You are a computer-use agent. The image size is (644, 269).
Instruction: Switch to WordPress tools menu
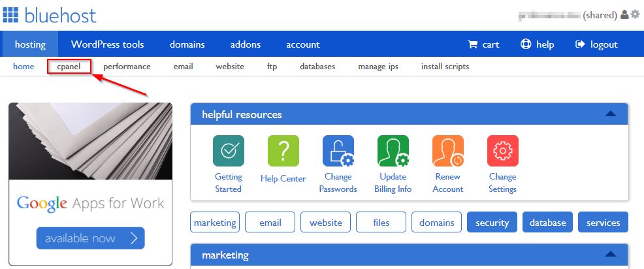(108, 44)
